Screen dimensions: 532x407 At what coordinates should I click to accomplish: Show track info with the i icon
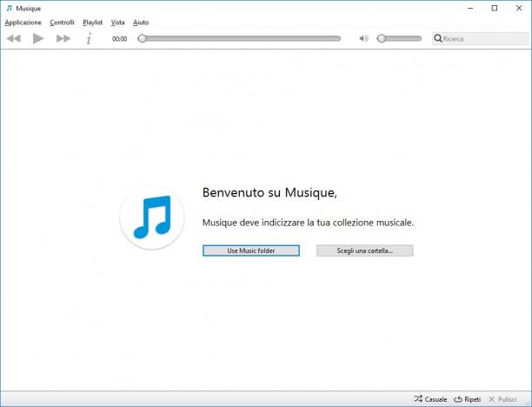[x=89, y=38]
